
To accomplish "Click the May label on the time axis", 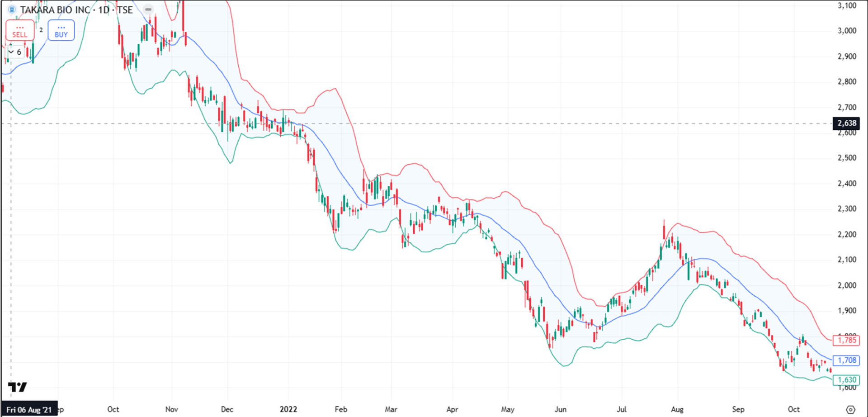I will (508, 409).
